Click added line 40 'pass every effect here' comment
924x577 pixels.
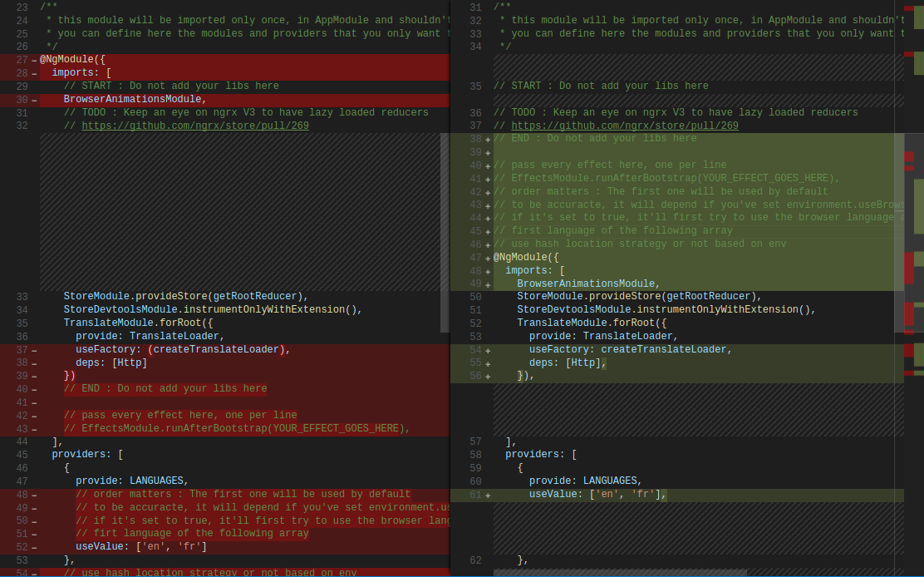pyautogui.click(x=610, y=165)
